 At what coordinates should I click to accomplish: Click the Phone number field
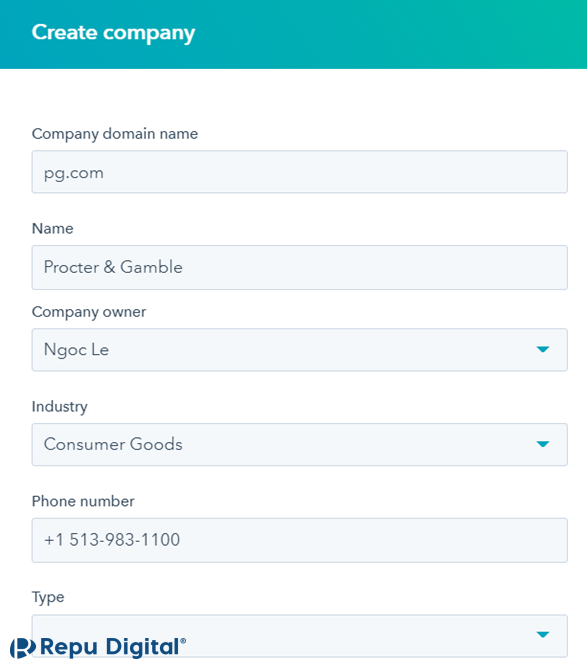pyautogui.click(x=299, y=540)
